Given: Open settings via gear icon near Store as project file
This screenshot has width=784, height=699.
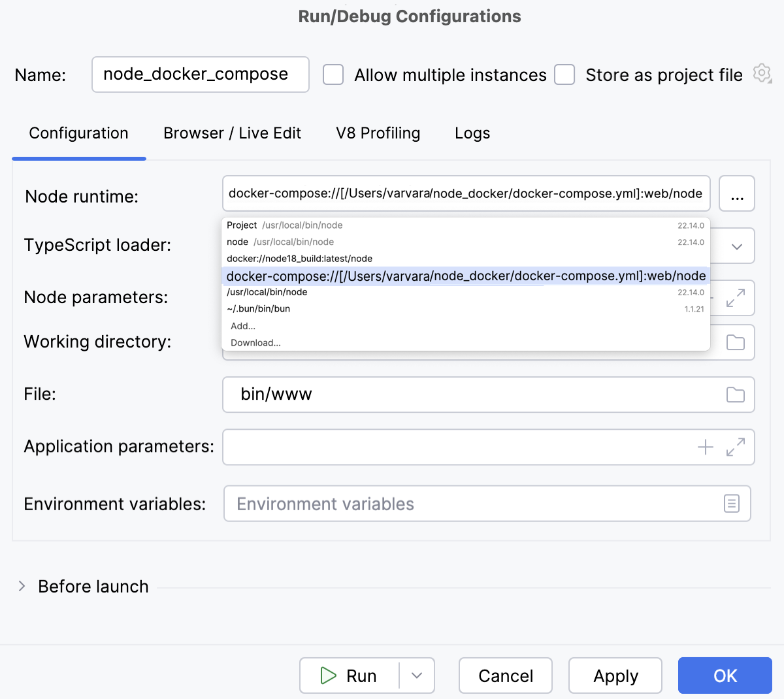Looking at the screenshot, I should click(762, 73).
